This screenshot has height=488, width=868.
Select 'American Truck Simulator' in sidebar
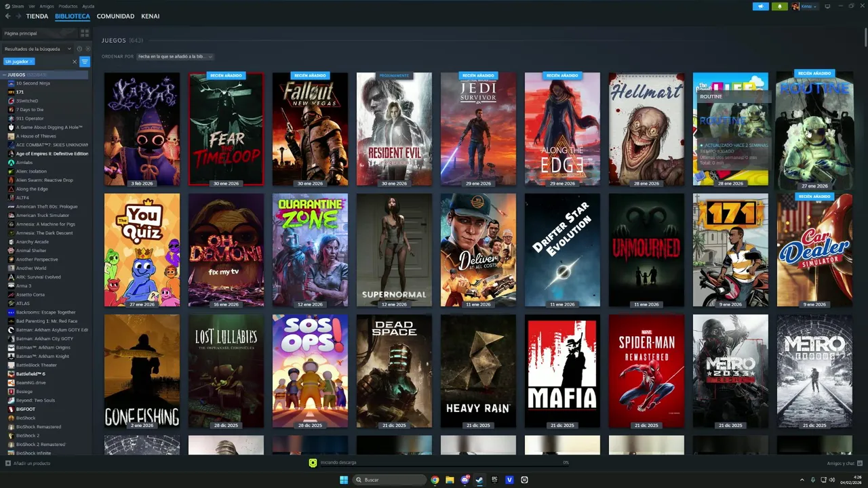point(43,216)
